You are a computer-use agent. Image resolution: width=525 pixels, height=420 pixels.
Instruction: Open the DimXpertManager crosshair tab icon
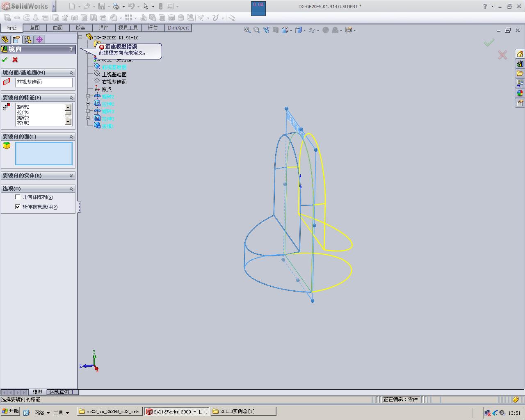[x=39, y=39]
